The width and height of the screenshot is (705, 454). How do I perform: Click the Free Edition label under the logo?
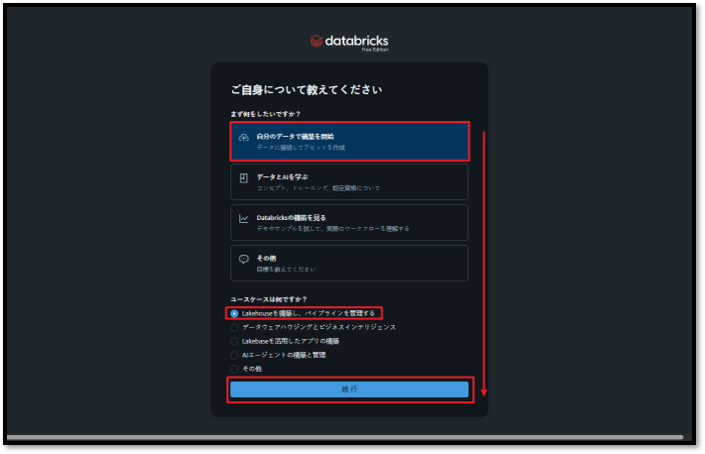point(374,49)
